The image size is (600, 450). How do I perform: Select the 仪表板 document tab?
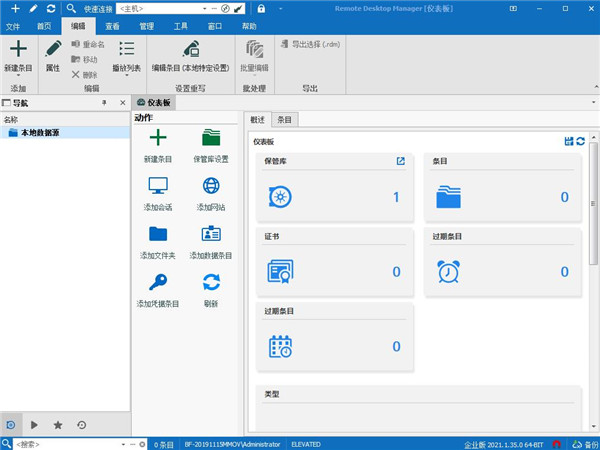coord(154,103)
